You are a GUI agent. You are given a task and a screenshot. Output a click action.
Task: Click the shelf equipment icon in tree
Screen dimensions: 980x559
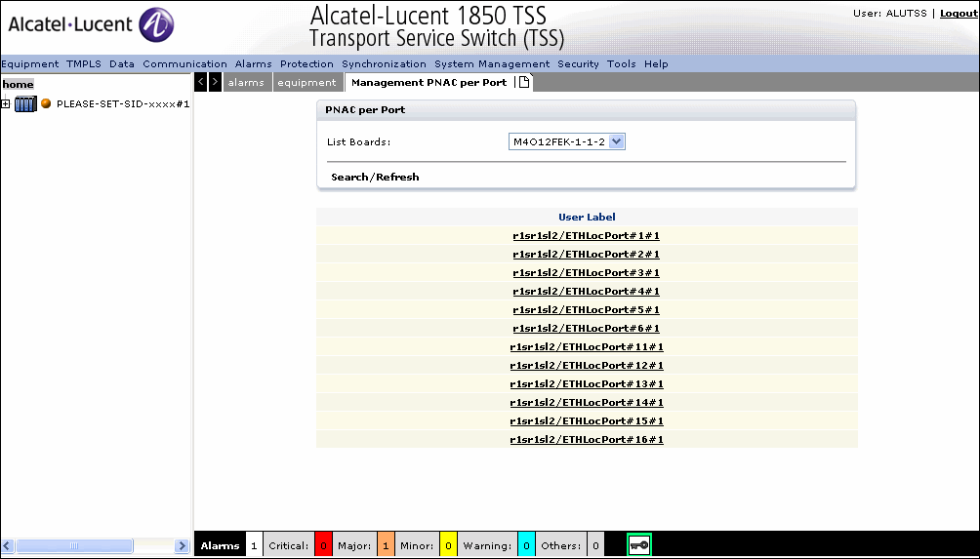25,103
